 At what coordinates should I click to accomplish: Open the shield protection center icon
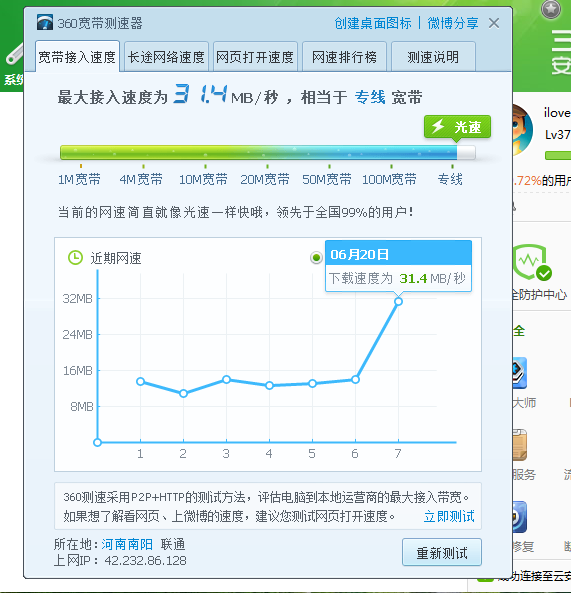(x=532, y=262)
